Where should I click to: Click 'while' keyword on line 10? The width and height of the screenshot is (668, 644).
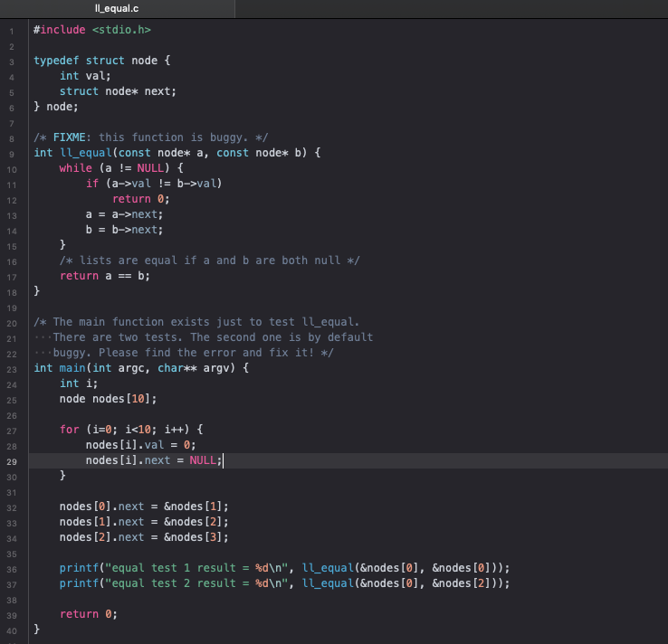[x=76, y=168]
